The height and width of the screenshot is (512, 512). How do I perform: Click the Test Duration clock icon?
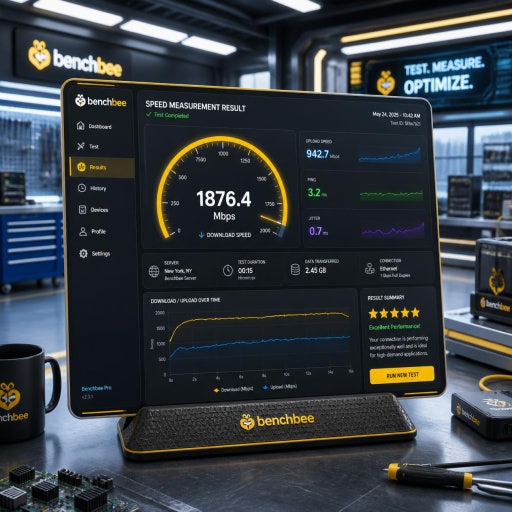click(x=228, y=270)
